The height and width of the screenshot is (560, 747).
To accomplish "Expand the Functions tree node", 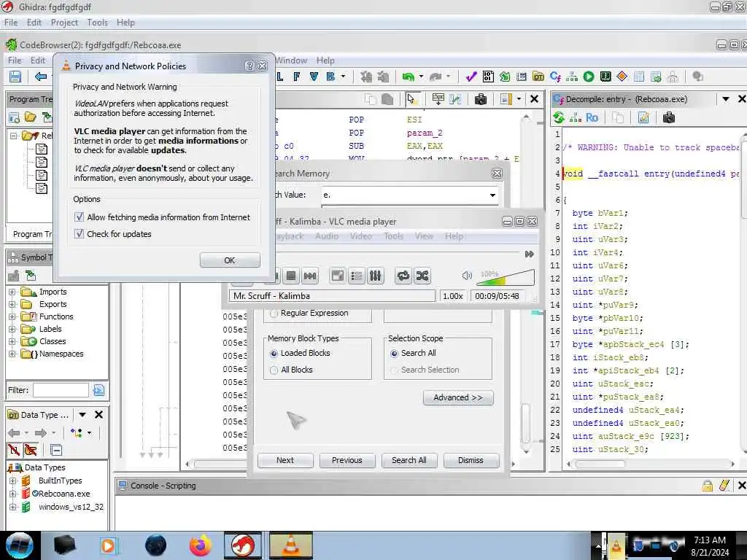I will [12, 316].
